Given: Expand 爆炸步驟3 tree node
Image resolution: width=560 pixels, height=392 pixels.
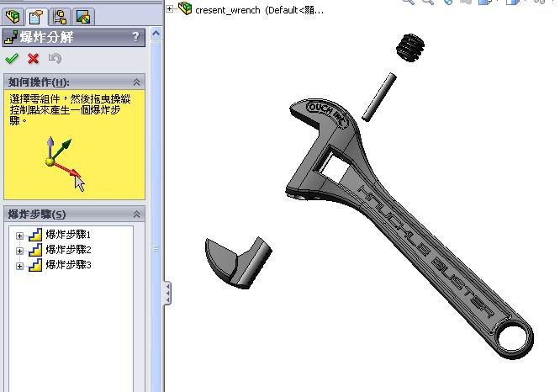Looking at the screenshot, I should (19, 266).
